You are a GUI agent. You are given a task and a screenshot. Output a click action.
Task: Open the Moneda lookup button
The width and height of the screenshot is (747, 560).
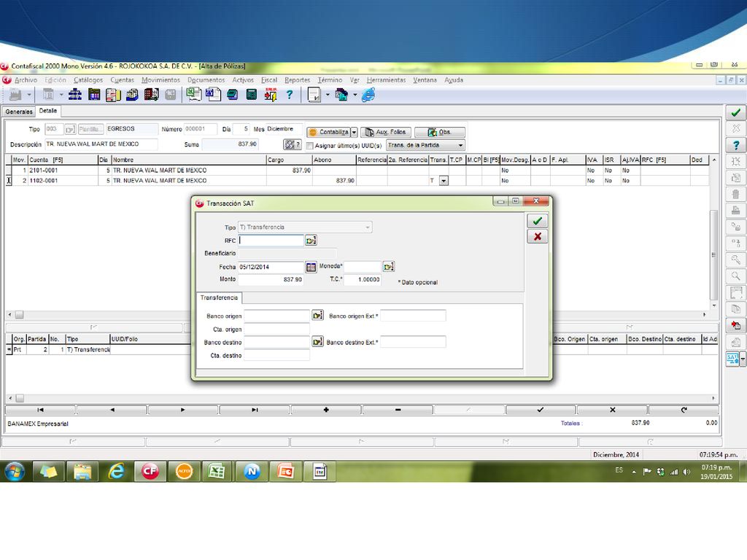coord(389,267)
